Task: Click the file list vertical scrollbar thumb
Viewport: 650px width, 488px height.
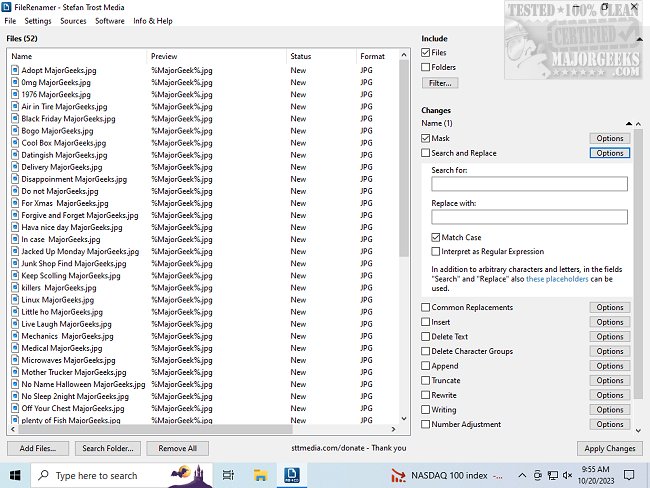Action: click(x=404, y=158)
